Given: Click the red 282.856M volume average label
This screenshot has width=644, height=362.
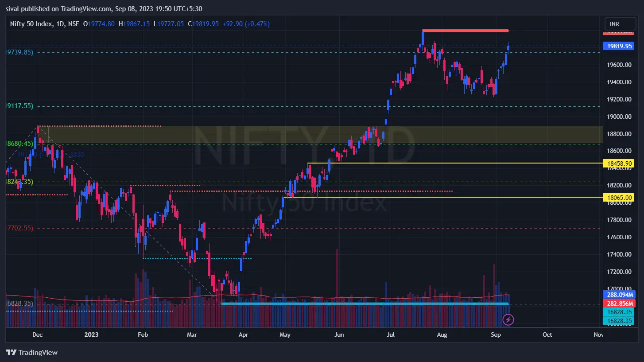Looking at the screenshot, I should click(619, 303).
